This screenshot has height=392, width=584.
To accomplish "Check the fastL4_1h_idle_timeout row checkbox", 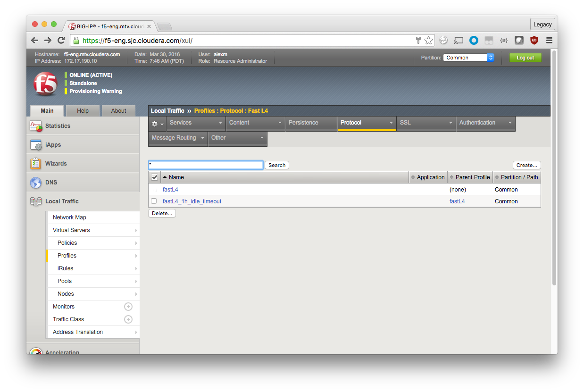I will (154, 201).
